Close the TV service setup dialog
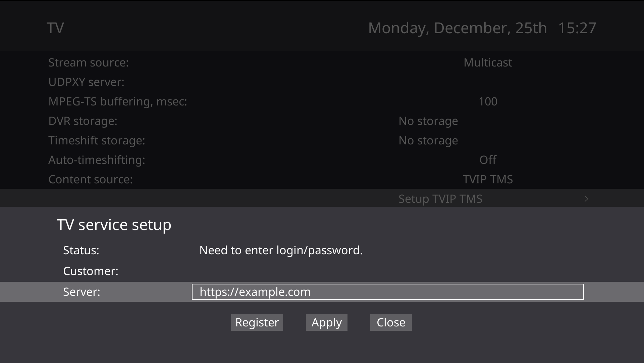 coord(391,322)
